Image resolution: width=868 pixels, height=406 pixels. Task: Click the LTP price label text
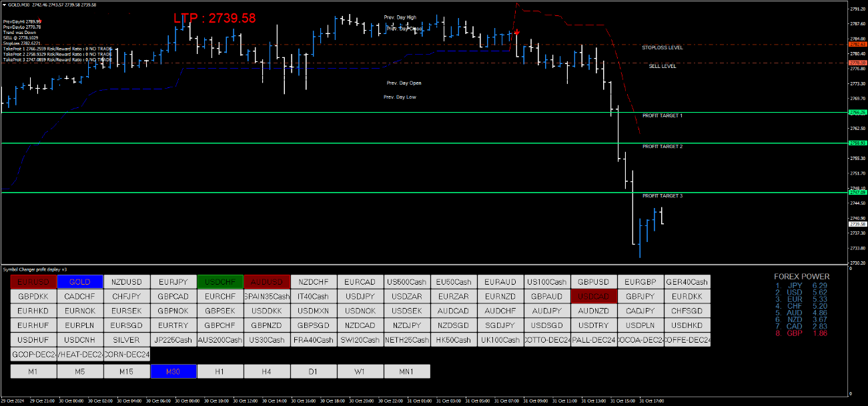click(215, 19)
